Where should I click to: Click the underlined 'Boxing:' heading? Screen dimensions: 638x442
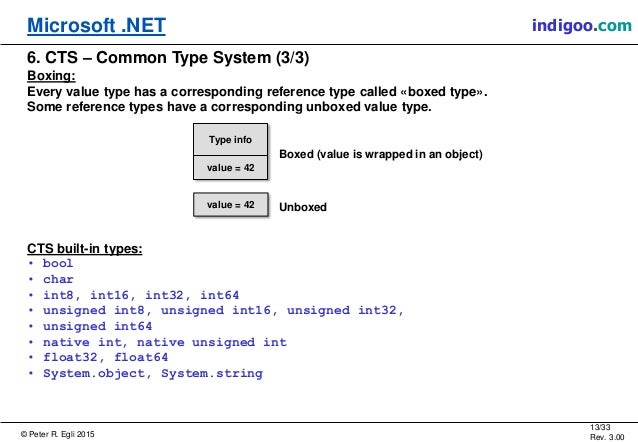(x=51, y=76)
